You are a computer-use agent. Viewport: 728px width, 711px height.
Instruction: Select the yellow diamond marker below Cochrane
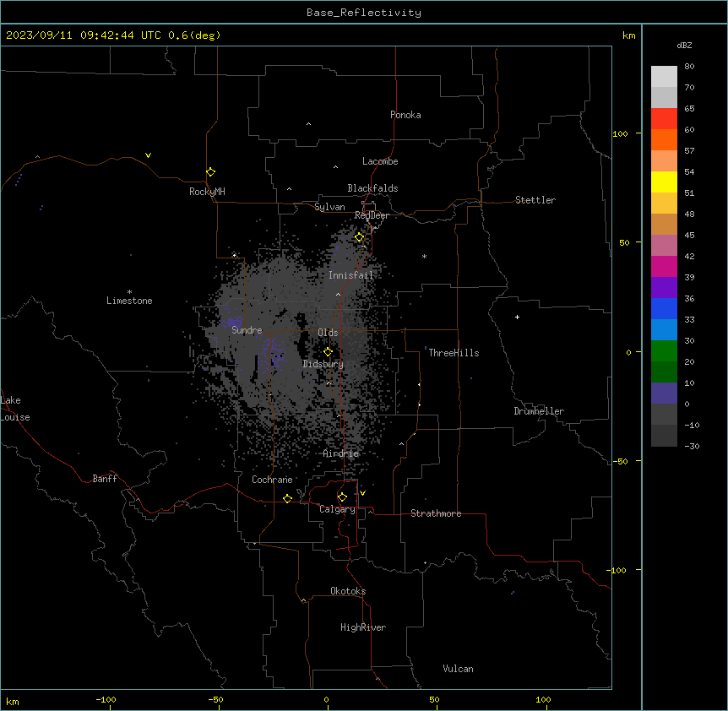[x=287, y=498]
